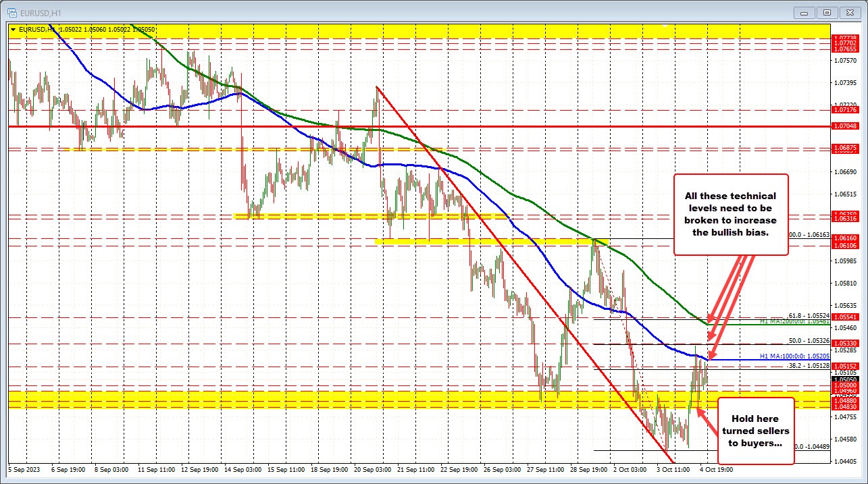Select the 1.07655 red price label
868x484 pixels.
(x=845, y=49)
